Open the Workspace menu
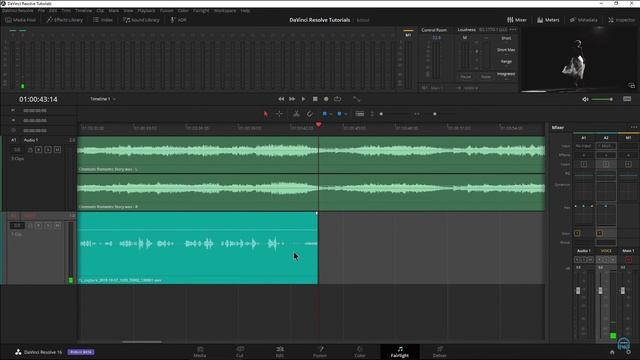 (225, 11)
